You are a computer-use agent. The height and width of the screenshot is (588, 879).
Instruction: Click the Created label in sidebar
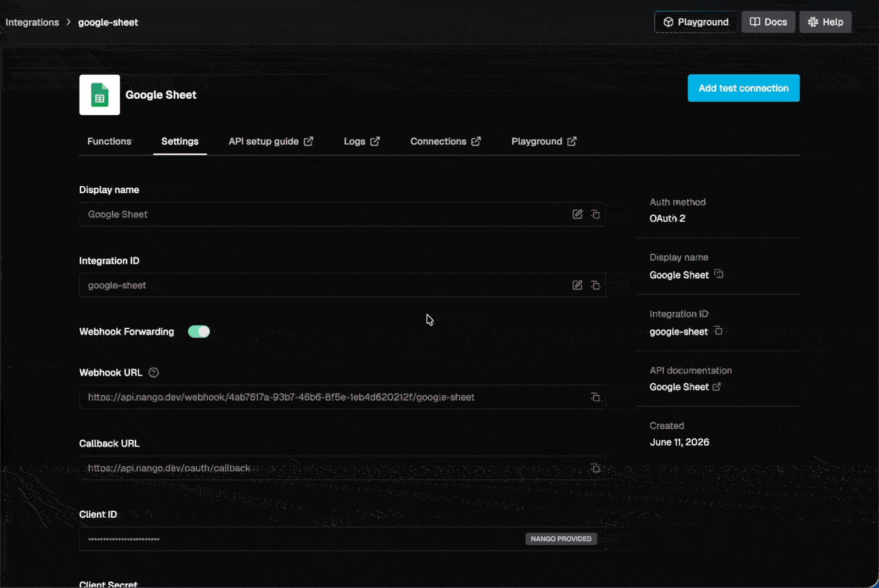(666, 425)
